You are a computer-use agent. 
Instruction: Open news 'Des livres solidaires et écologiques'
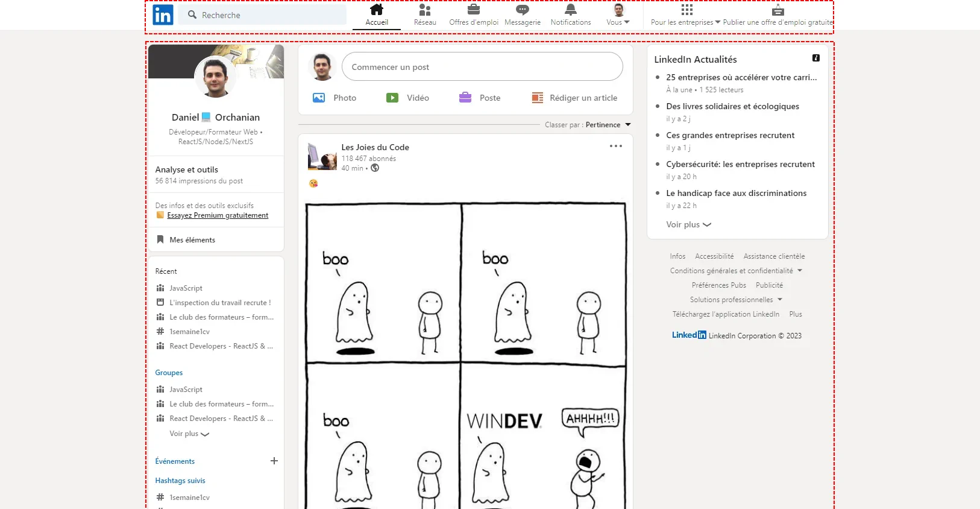732,106
